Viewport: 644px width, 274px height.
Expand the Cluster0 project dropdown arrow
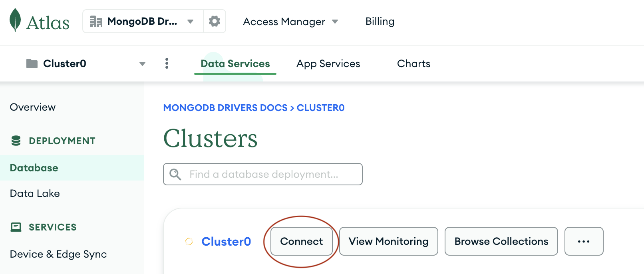(x=142, y=64)
